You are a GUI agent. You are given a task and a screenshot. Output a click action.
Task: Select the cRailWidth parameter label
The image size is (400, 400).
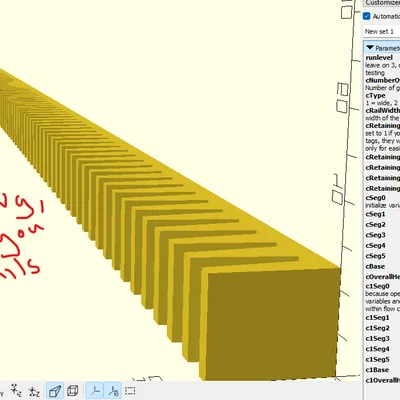tap(382, 110)
